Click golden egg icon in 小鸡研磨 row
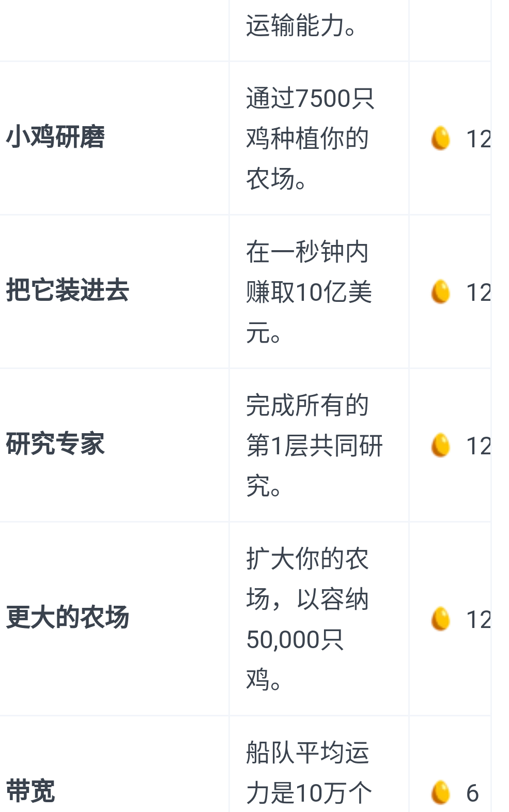Screen dimensions: 509x812 click(x=440, y=138)
